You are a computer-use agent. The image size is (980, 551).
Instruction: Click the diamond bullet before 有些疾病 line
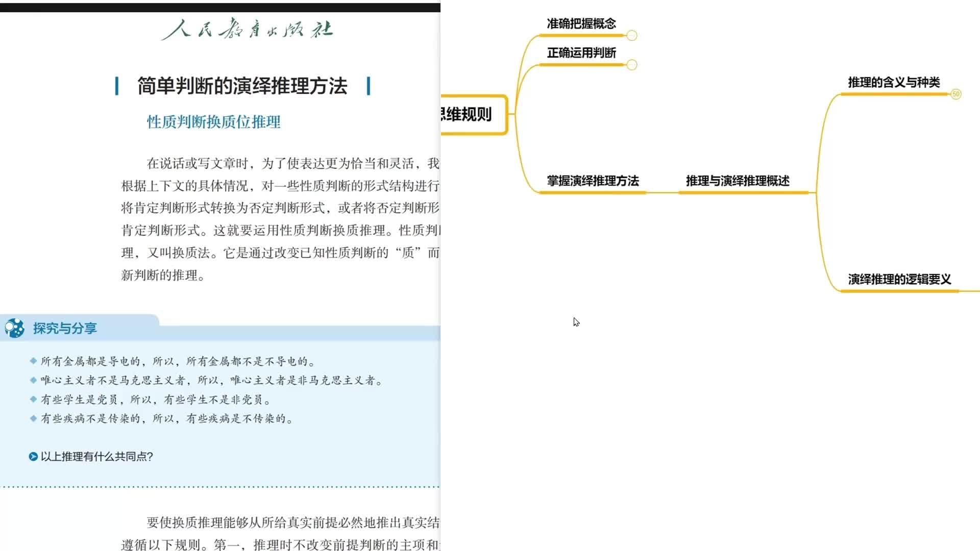[33, 418]
